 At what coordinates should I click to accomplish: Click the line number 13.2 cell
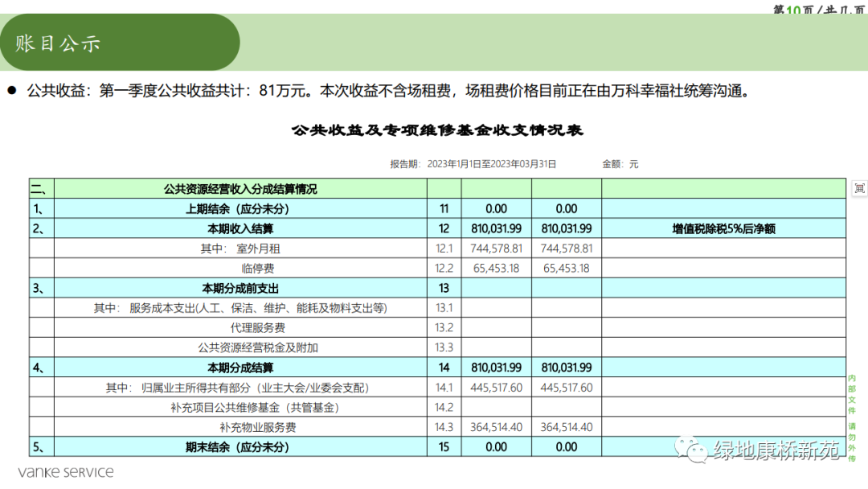click(x=444, y=328)
